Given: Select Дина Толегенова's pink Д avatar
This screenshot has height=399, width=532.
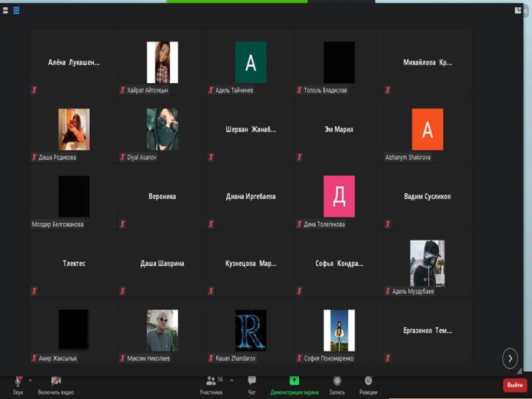Looking at the screenshot, I should 339,196.
